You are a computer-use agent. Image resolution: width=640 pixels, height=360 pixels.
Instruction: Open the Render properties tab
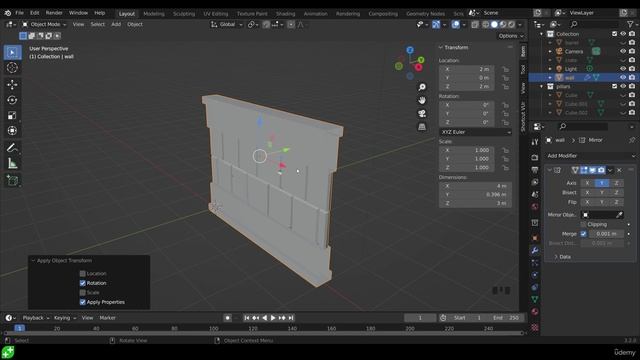coord(535,157)
